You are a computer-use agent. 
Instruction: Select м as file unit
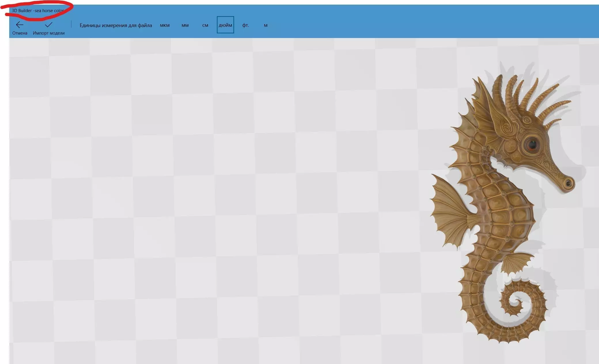(266, 25)
